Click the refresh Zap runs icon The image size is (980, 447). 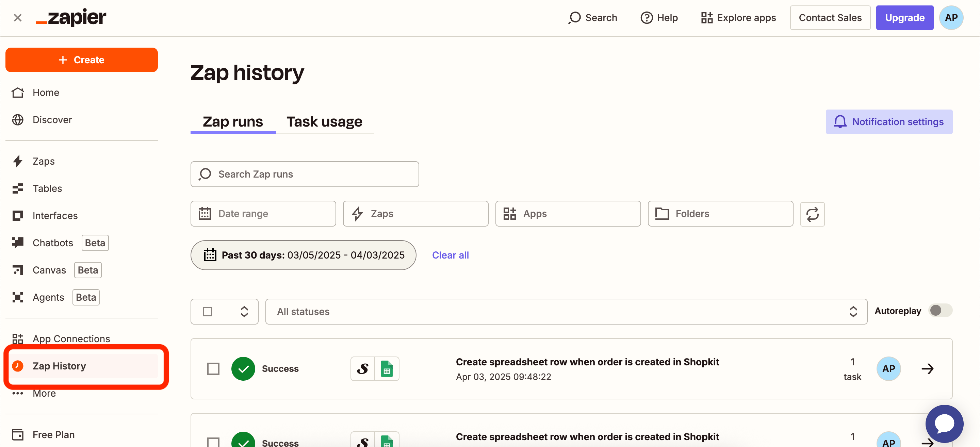[812, 214]
